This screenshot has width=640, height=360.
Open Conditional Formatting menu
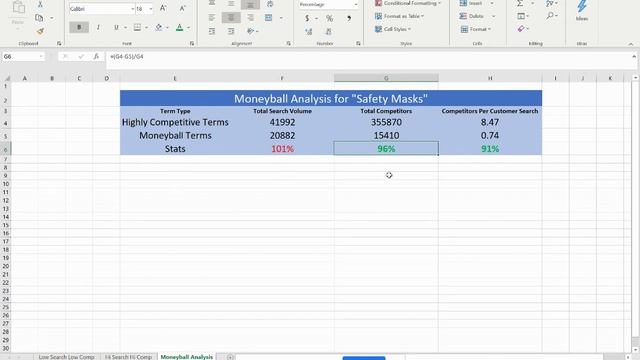click(408, 3)
